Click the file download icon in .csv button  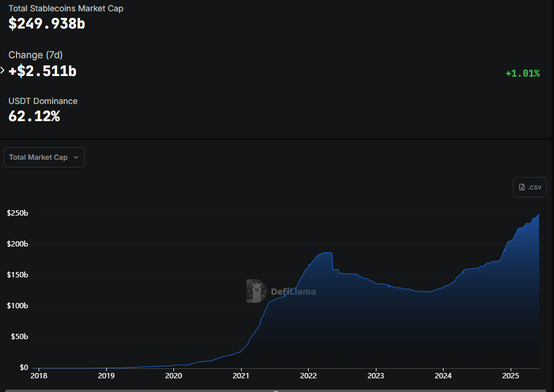click(522, 187)
